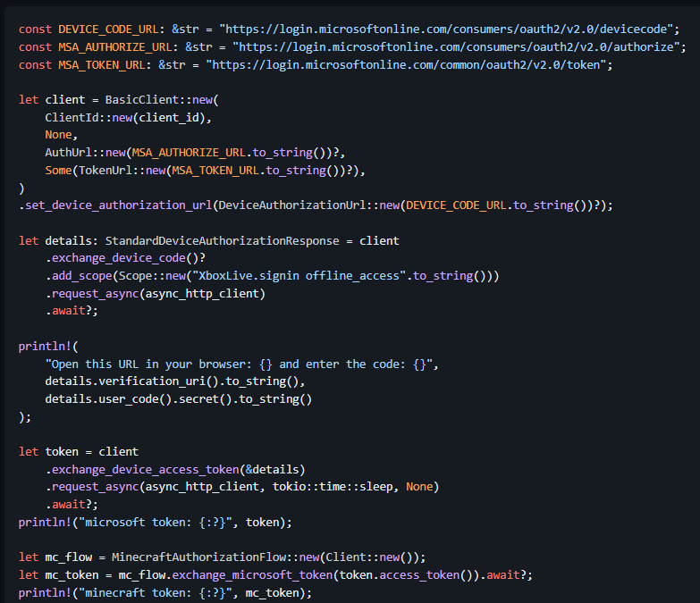Click the tokio::time::sleep argument
This screenshot has height=603, width=700.
coord(352,486)
